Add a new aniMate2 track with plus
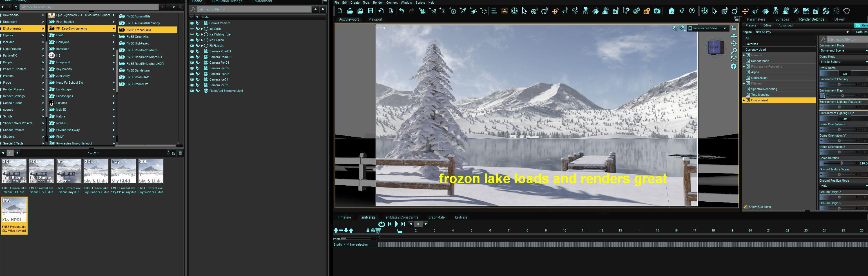Image resolution: width=868 pixels, height=276 pixels. [336, 230]
